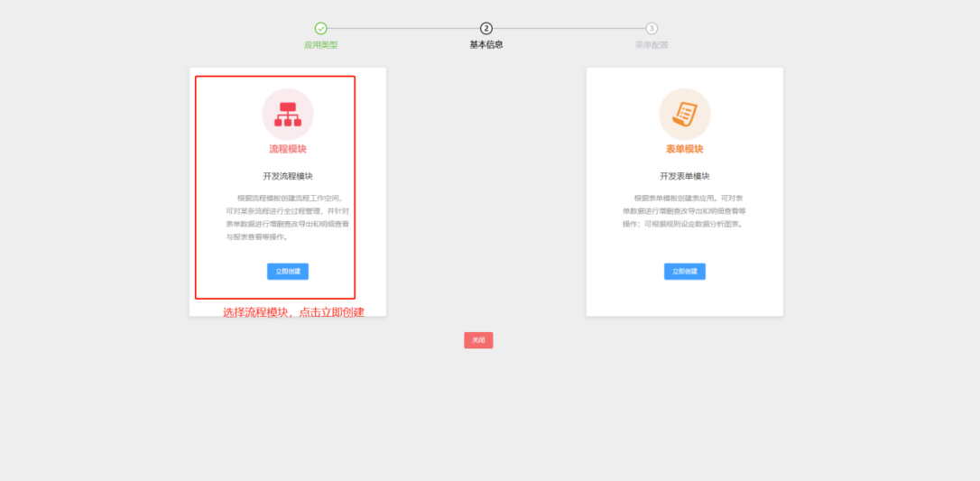Click the red annotation text 选择流程模块，点击立即创建
Screen dimensions: 980x481
click(294, 312)
